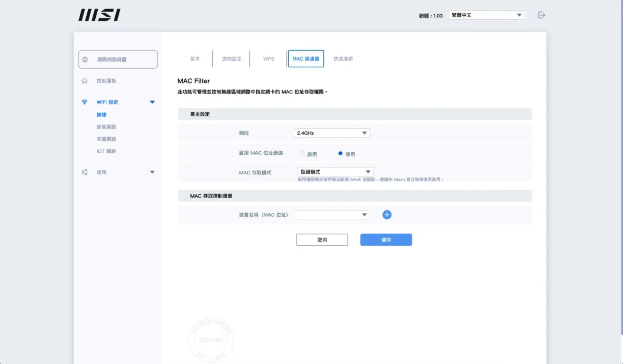Add device with blue plus icon
The image size is (623, 364).
click(x=387, y=215)
